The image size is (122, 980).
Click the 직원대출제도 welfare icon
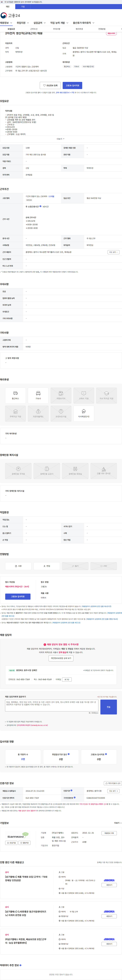pyautogui.click(x=38, y=413)
